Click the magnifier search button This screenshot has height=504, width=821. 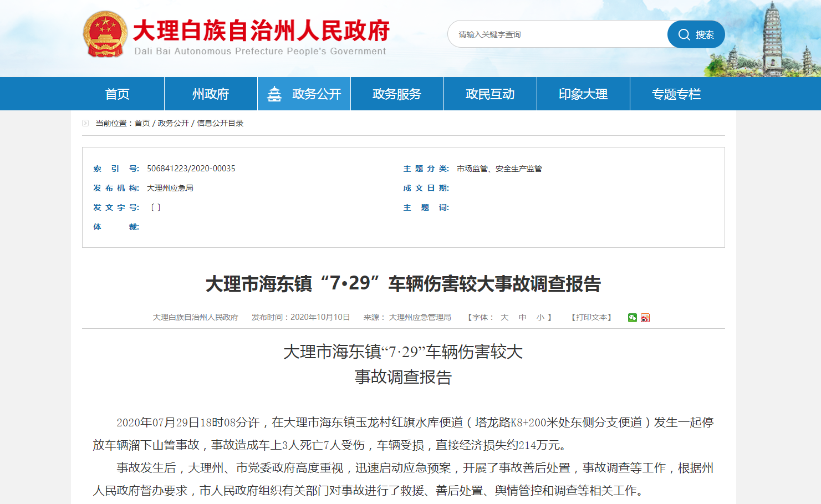tap(696, 34)
